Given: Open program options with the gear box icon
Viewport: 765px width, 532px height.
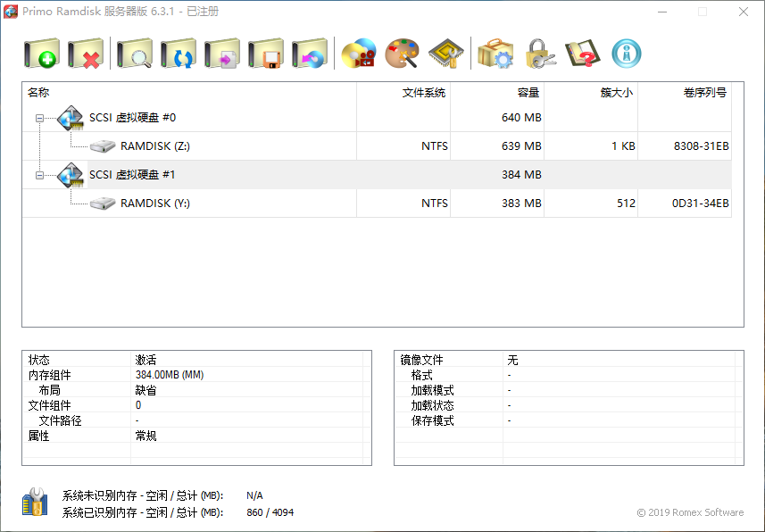Looking at the screenshot, I should [x=495, y=53].
